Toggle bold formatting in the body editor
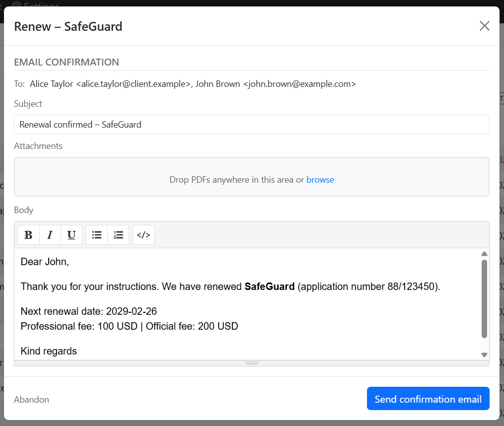Screen dimensions: 504x426 28,235
